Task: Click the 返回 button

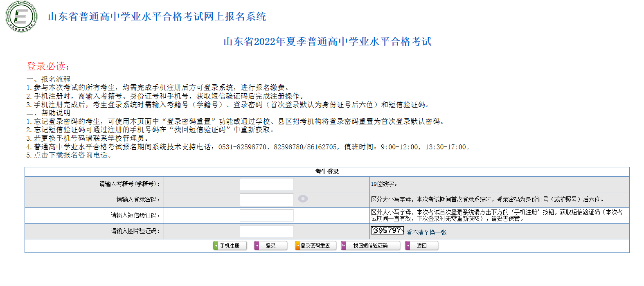Action: click(x=421, y=245)
